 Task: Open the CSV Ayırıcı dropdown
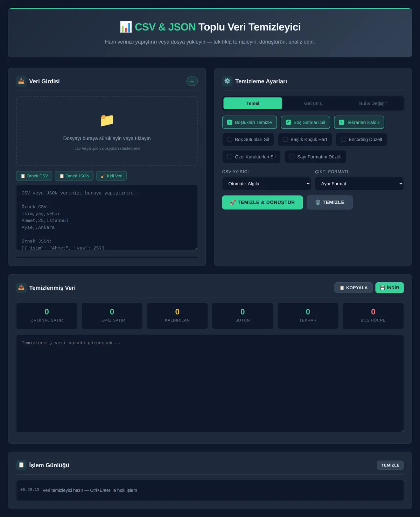[x=267, y=184]
